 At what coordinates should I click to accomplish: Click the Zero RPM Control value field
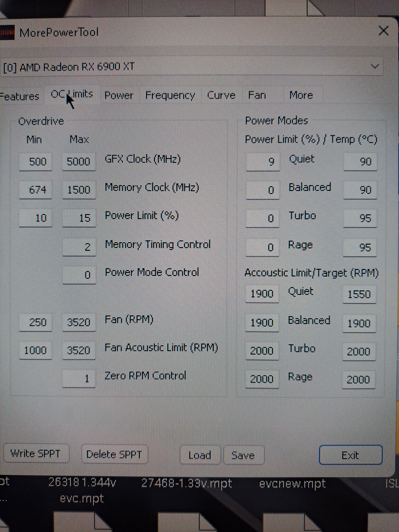[x=79, y=379]
